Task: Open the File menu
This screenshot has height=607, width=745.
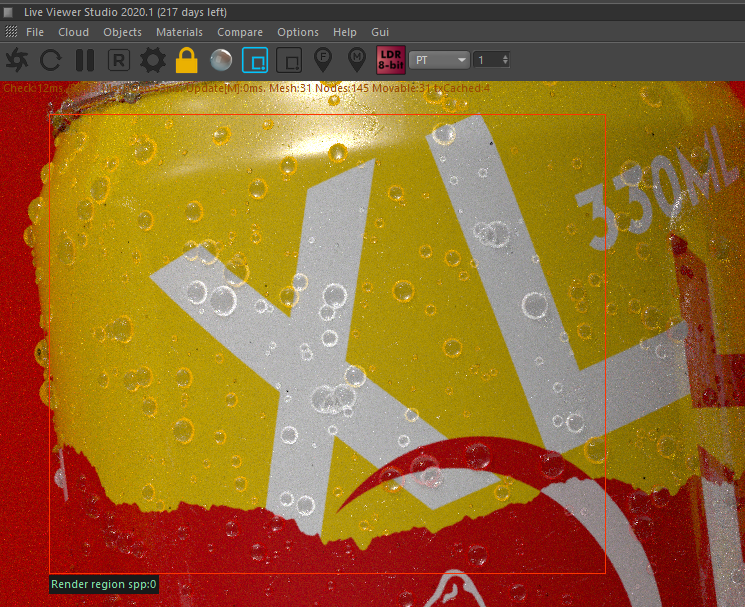Action: point(35,32)
